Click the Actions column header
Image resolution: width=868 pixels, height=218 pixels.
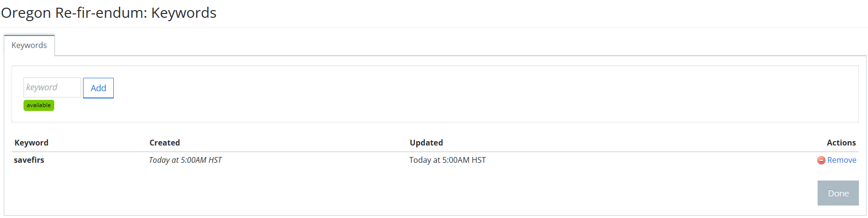(841, 143)
